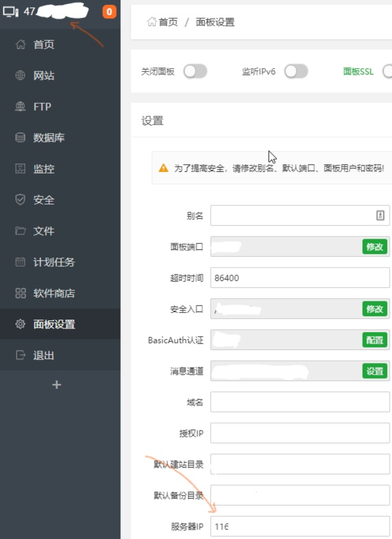This screenshot has height=539, width=392.
Task: Click 修改 button for 安全入口
Action: pos(375,309)
